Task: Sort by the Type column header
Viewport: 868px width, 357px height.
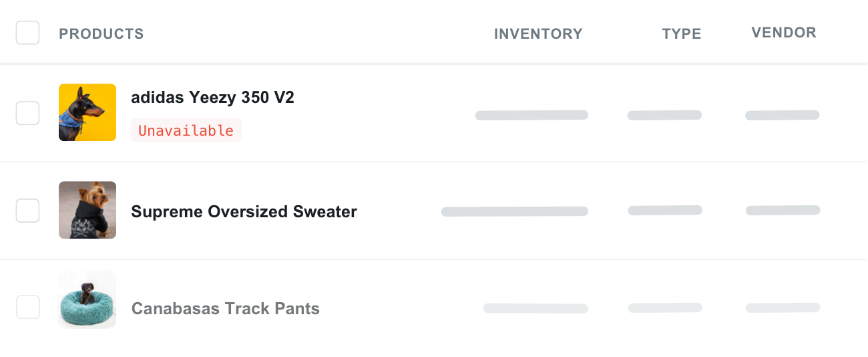Action: 681,34
